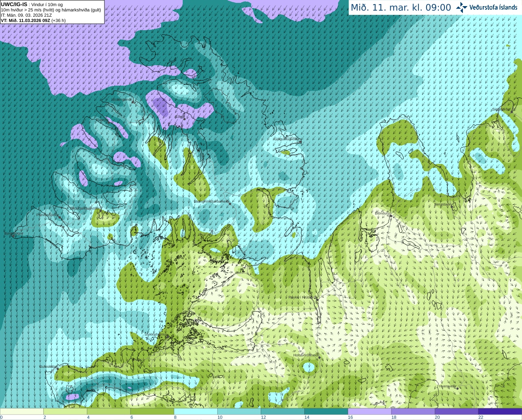The height and width of the screenshot is (420, 522).
Task: Click the Æðey station label
Action: click(179, 117)
